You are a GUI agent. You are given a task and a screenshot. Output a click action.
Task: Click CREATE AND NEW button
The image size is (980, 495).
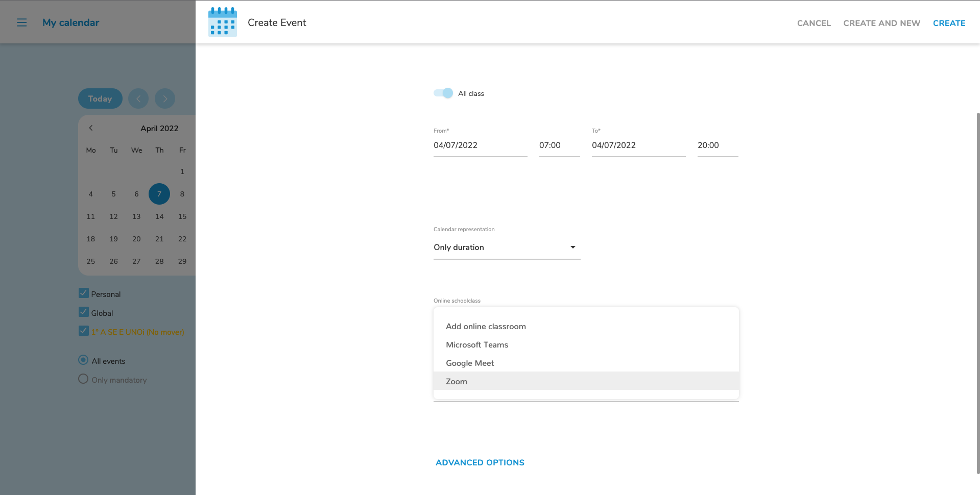pyautogui.click(x=881, y=23)
